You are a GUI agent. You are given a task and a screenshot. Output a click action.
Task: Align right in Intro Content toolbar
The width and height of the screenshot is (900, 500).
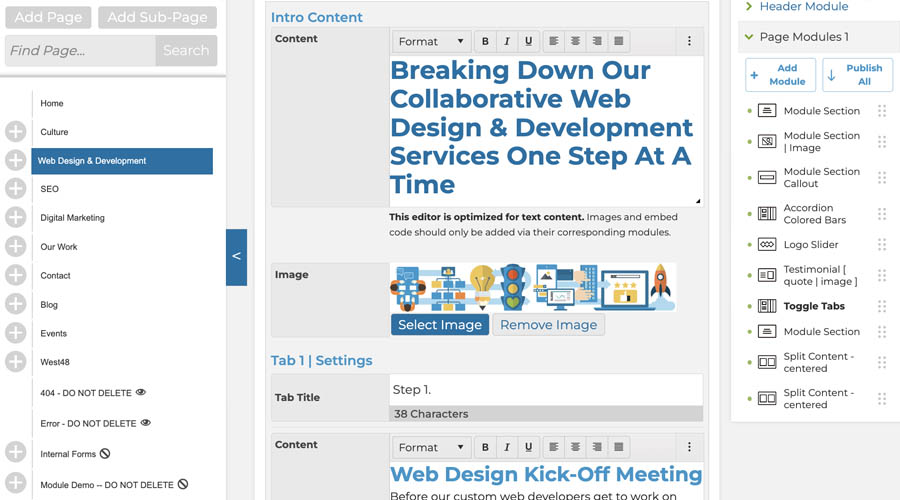pyautogui.click(x=597, y=41)
